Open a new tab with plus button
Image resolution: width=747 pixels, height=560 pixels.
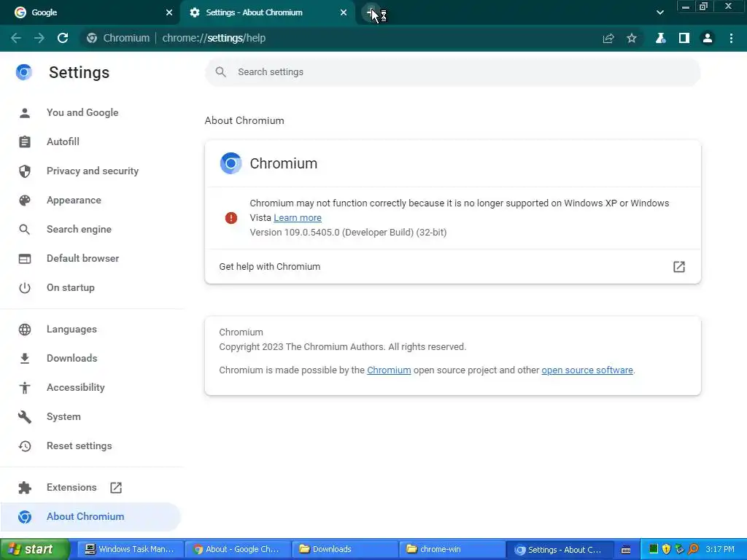371,13
